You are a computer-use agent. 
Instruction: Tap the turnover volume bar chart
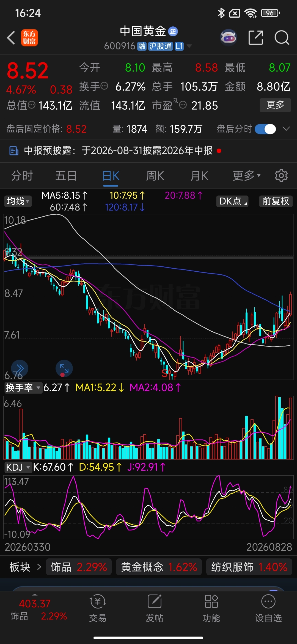tap(148, 427)
